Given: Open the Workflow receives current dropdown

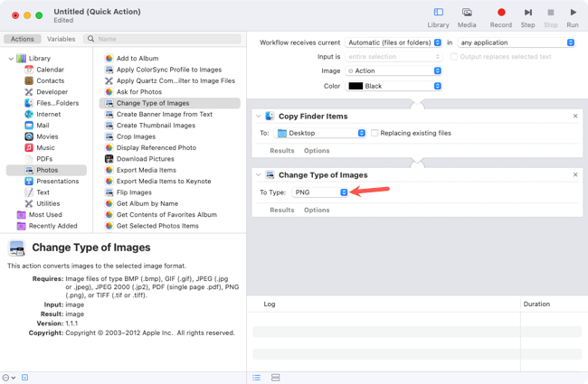Looking at the screenshot, I should 394,42.
